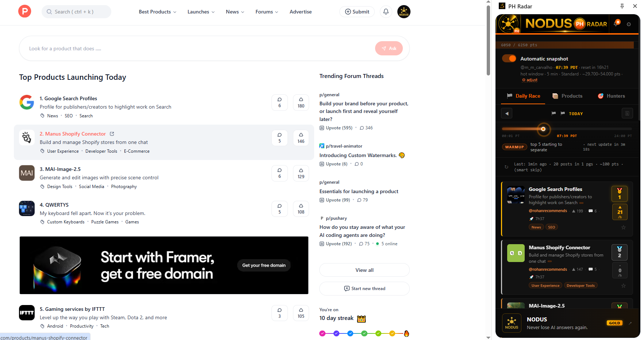The width and height of the screenshot is (644, 340).
Task: Click @rohanrecommends under Google Search Profiles
Action: [548, 211]
